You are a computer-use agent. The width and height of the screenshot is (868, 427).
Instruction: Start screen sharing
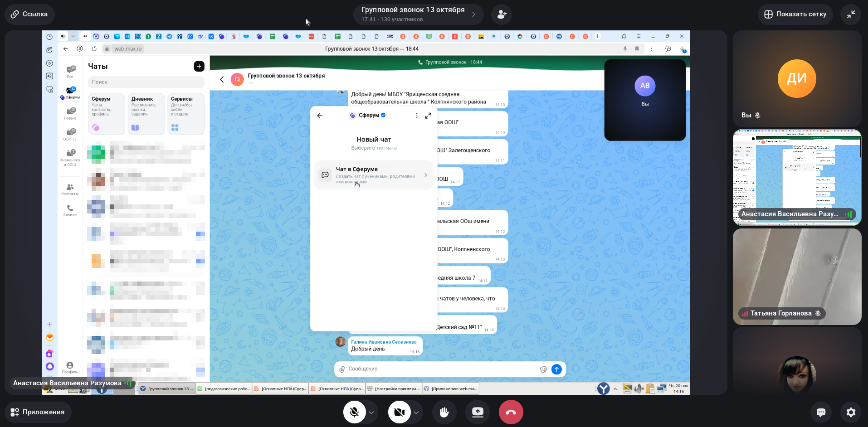(x=478, y=412)
